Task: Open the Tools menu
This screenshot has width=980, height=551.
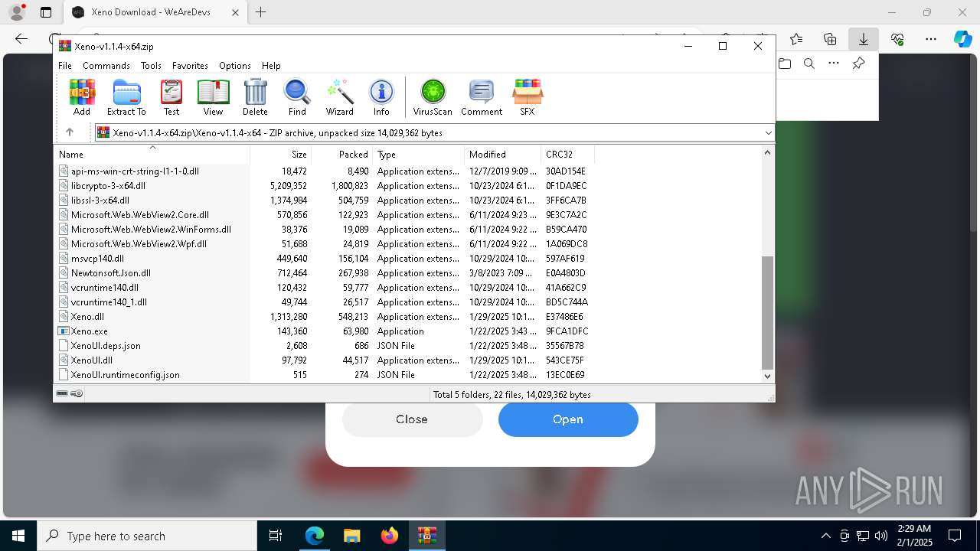Action: tap(151, 66)
